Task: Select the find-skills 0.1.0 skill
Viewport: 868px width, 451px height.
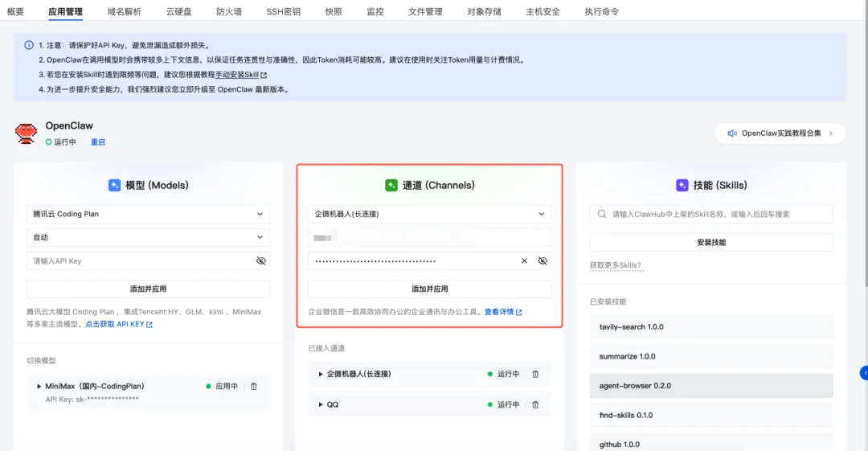Action: (x=711, y=415)
